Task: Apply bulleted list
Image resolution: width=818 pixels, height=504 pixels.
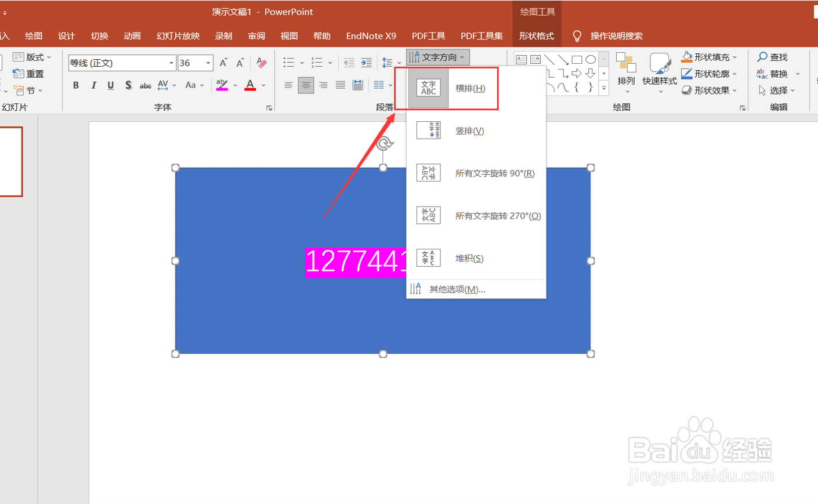Action: [288, 63]
